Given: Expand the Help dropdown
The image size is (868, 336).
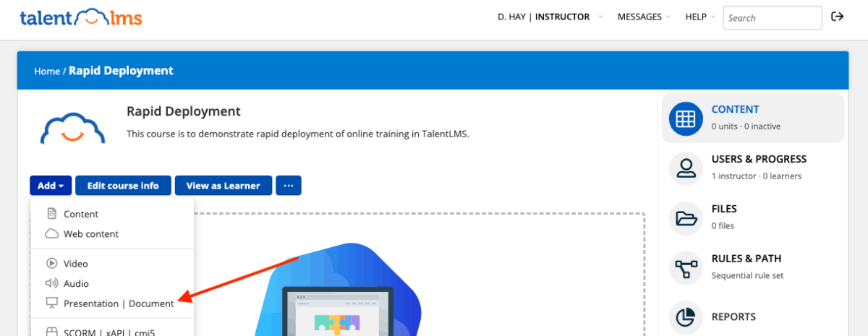Looking at the screenshot, I should pyautogui.click(x=700, y=17).
